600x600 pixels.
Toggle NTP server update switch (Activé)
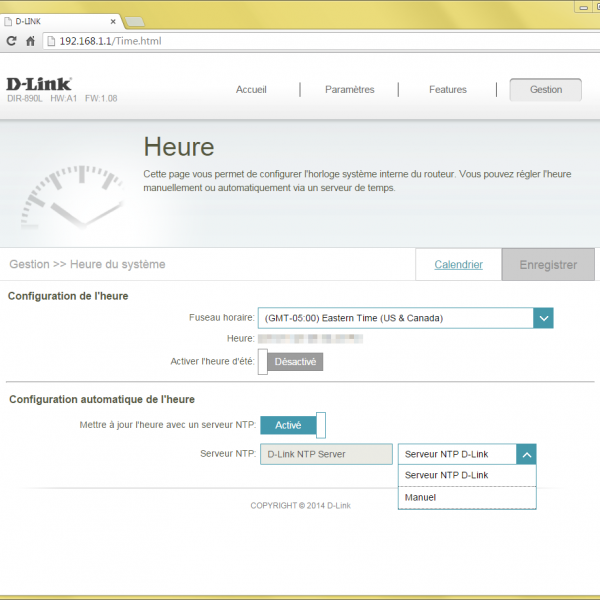click(292, 425)
